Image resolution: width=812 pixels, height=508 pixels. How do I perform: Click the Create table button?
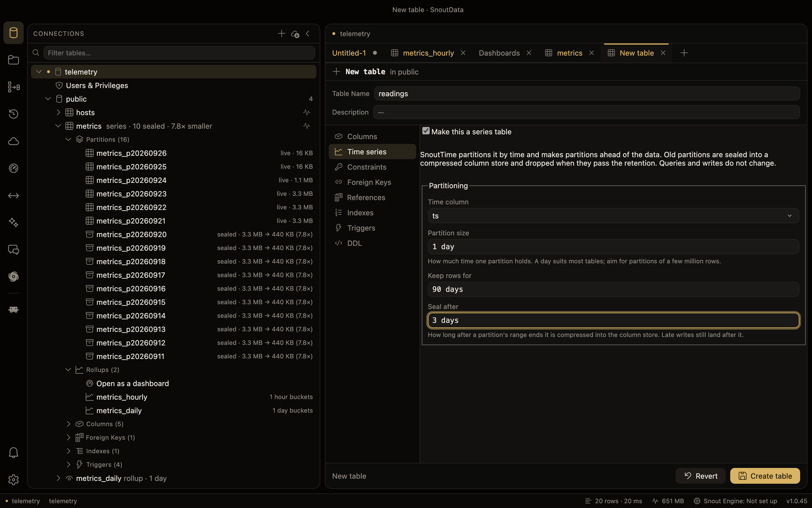click(765, 476)
